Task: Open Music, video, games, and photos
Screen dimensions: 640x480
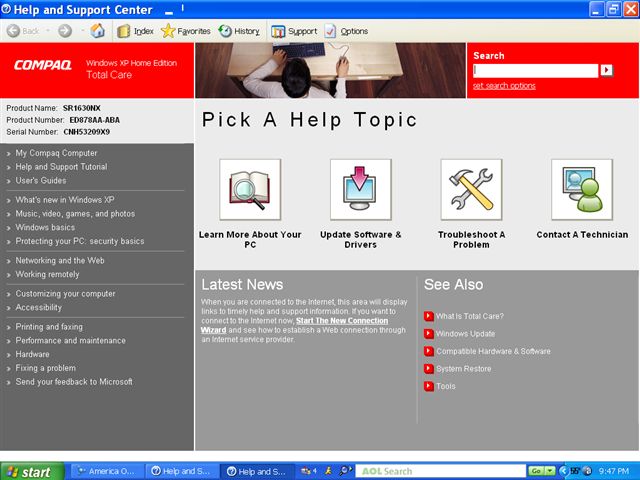Action: pyautogui.click(x=75, y=214)
